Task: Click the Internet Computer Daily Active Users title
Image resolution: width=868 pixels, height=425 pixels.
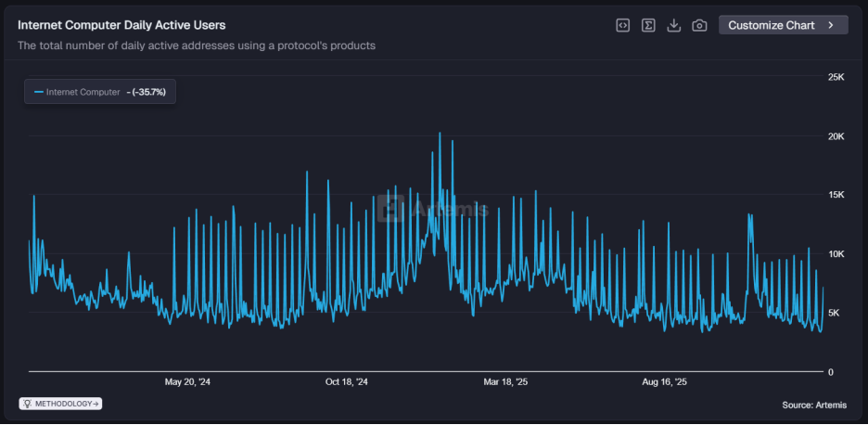Action: pos(121,25)
